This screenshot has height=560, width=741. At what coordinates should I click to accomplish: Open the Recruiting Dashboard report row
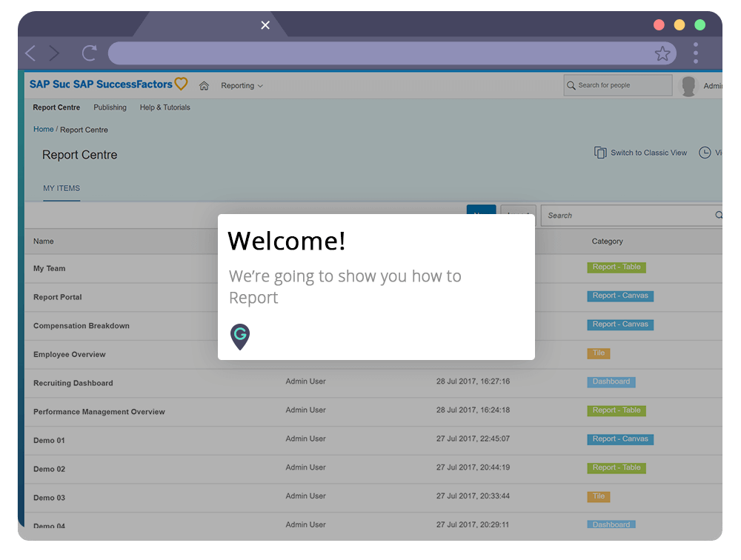point(73,383)
